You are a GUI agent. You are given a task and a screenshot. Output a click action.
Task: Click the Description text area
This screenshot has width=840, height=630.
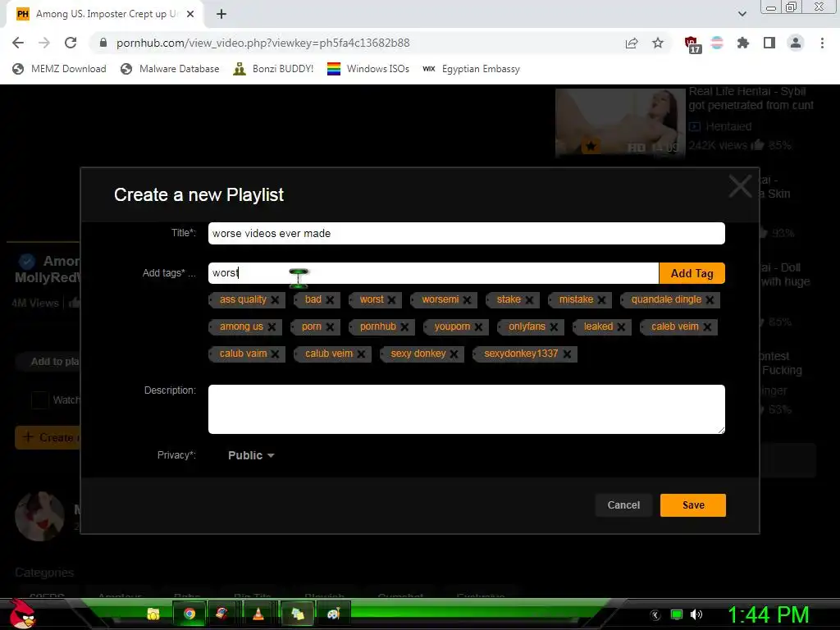(467, 409)
